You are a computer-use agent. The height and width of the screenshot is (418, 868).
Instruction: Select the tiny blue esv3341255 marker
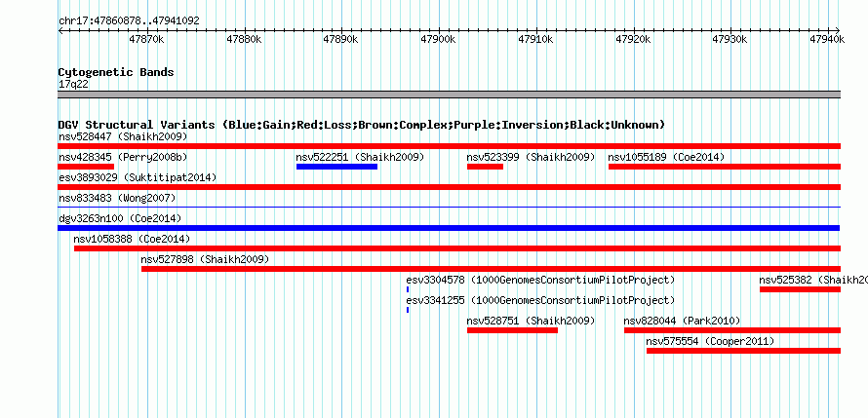pos(408,310)
